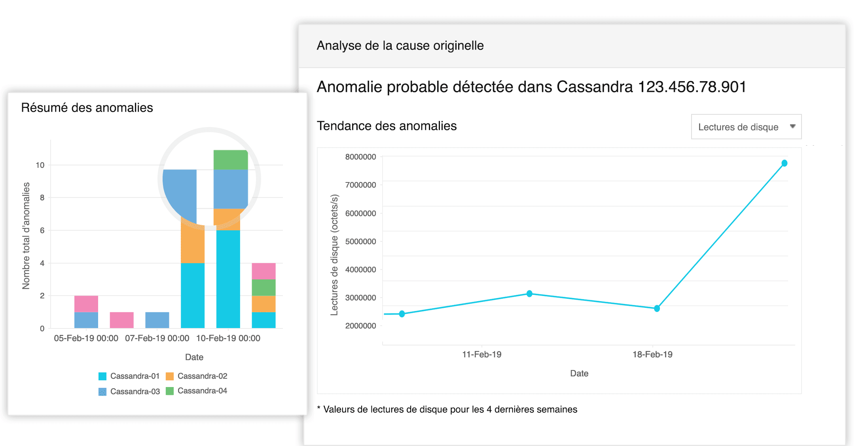Image resolution: width=868 pixels, height=446 pixels.
Task: Click the pink segment of the 05-Feb-19 bar
Action: 86,304
